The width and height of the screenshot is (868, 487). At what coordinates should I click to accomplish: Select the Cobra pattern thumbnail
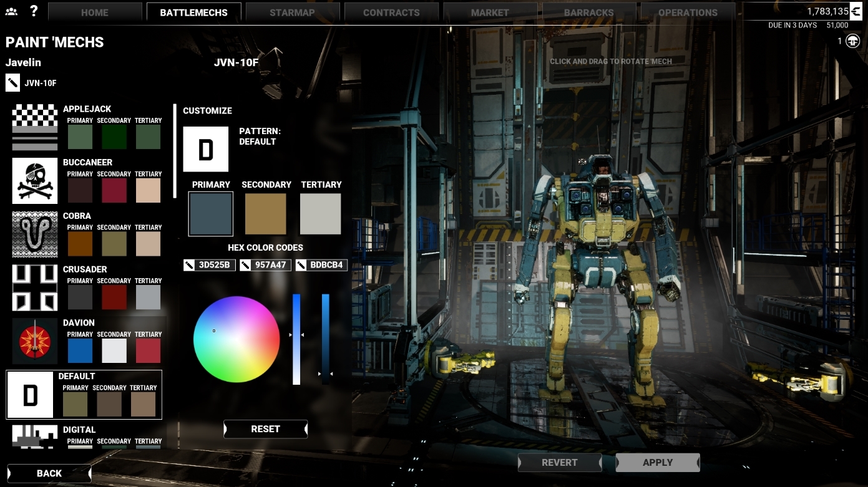pos(35,234)
